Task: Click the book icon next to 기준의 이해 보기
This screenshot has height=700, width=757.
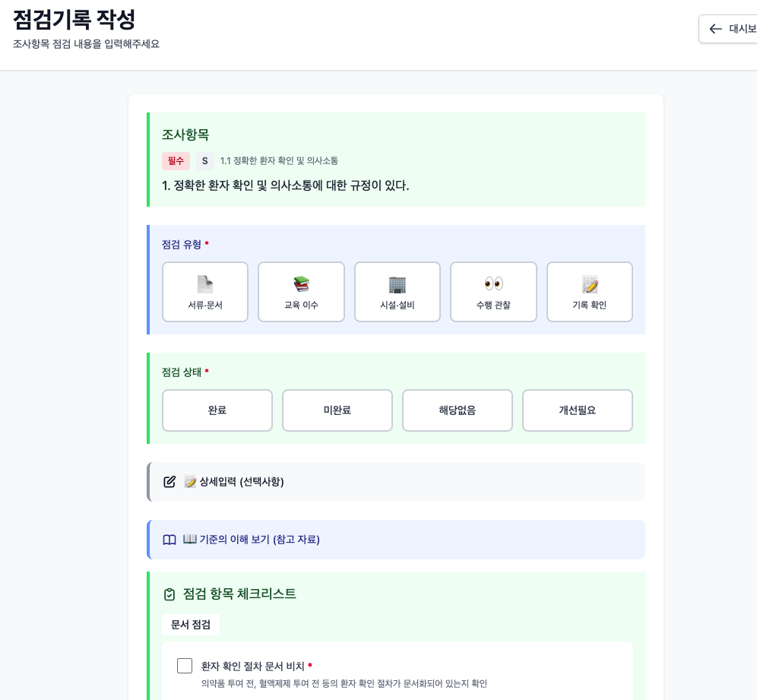Action: (x=170, y=540)
